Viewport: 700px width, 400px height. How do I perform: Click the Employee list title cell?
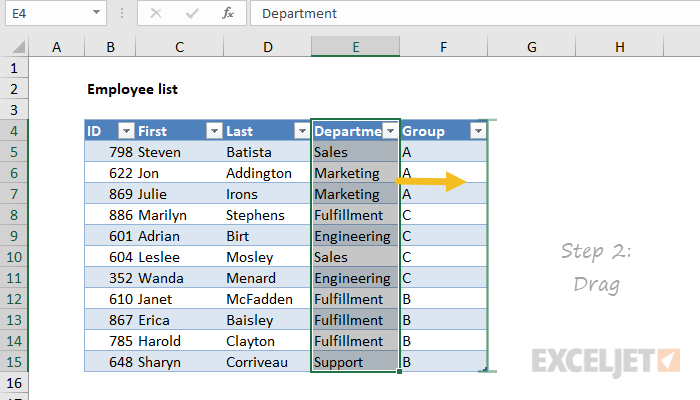tap(132, 89)
